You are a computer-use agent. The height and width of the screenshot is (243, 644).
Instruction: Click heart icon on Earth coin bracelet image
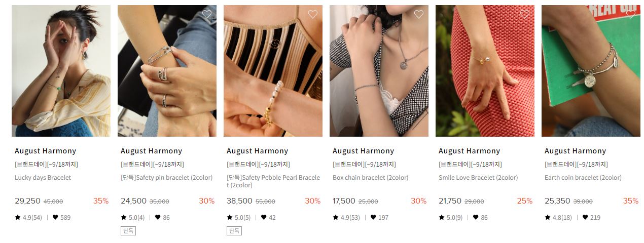(x=631, y=14)
